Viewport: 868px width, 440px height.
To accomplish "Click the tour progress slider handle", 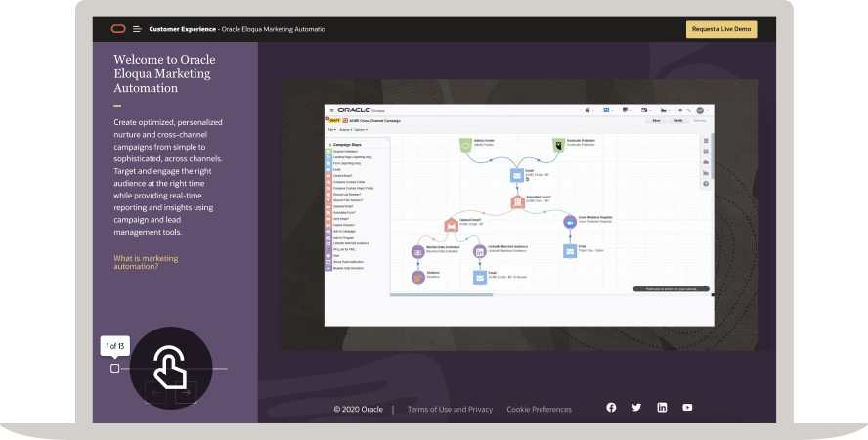I will [x=114, y=368].
